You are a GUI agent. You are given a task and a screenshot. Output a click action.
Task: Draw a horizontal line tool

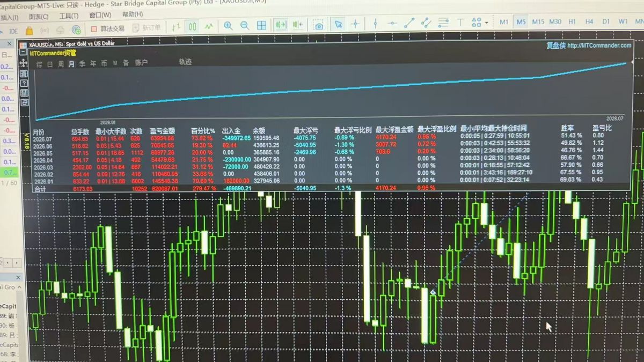tap(392, 24)
